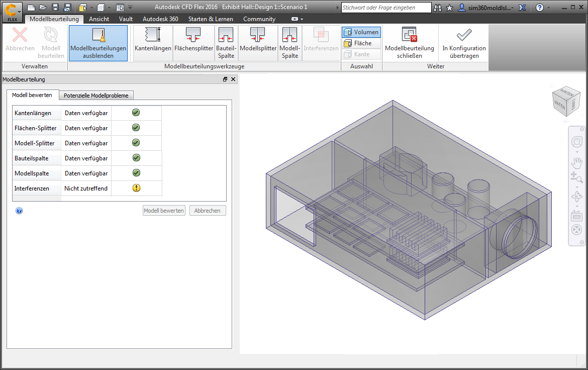Create a new file from quick access toolbar
The image size is (588, 370).
click(x=32, y=7)
